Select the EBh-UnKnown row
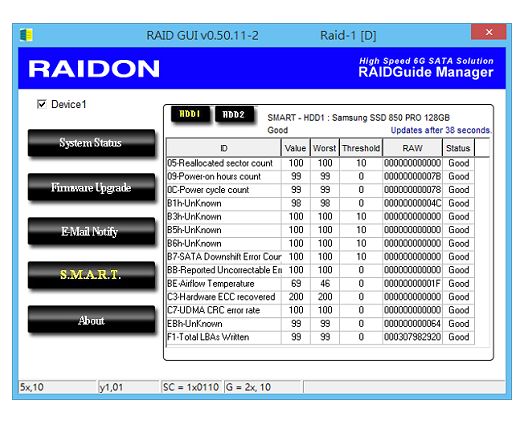532x427 pixels. tap(320, 324)
